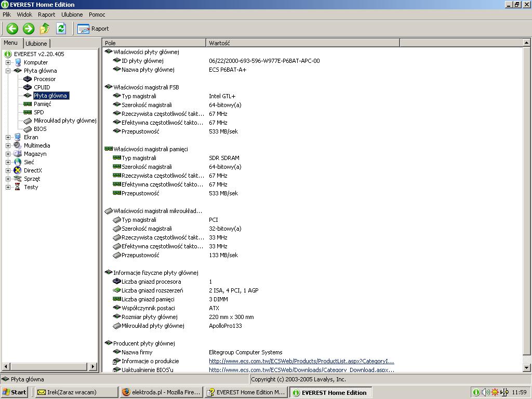The height and width of the screenshot is (399, 532).
Task: Select the Płyta główna child tree item
Action: click(x=51, y=96)
